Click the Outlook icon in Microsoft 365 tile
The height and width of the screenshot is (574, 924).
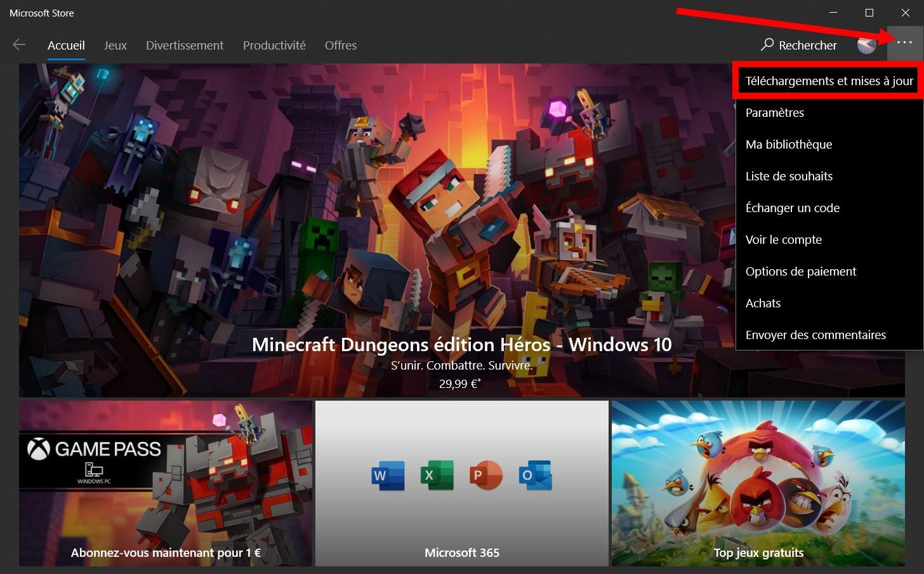pyautogui.click(x=535, y=476)
